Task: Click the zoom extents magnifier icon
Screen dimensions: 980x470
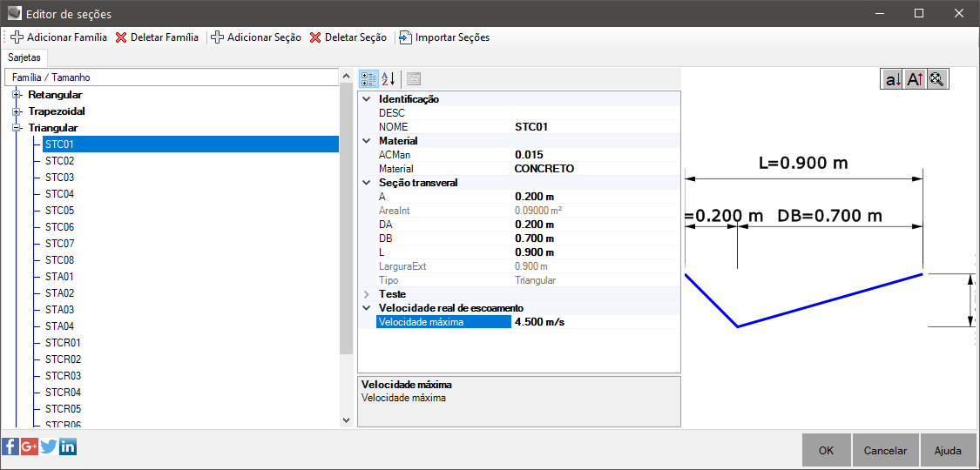Action: pos(937,79)
